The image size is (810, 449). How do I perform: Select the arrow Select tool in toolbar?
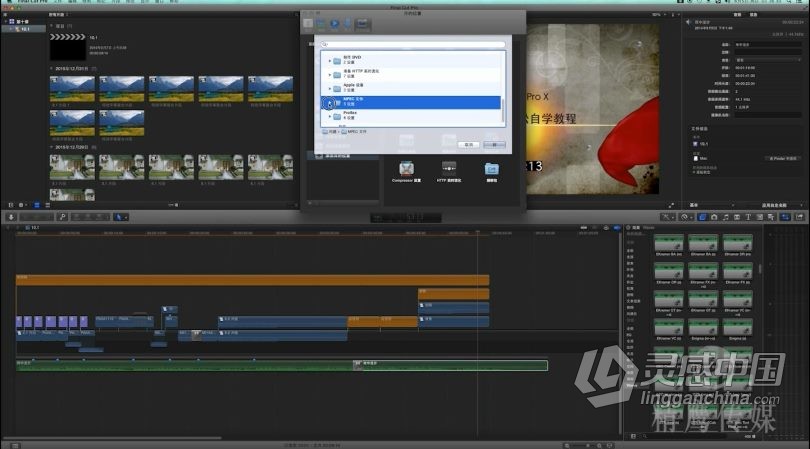118,217
